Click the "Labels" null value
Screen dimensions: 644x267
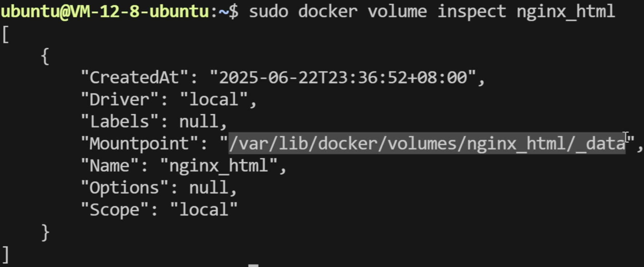(x=199, y=121)
